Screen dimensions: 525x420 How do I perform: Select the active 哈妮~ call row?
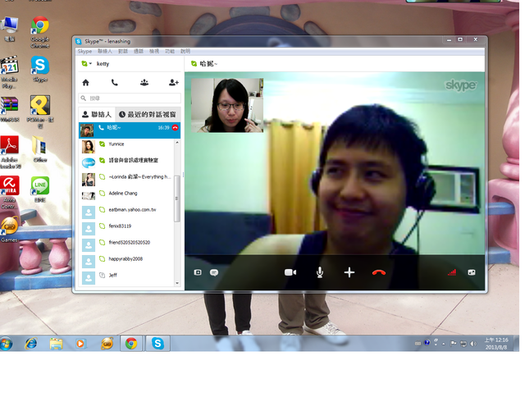pos(130,130)
